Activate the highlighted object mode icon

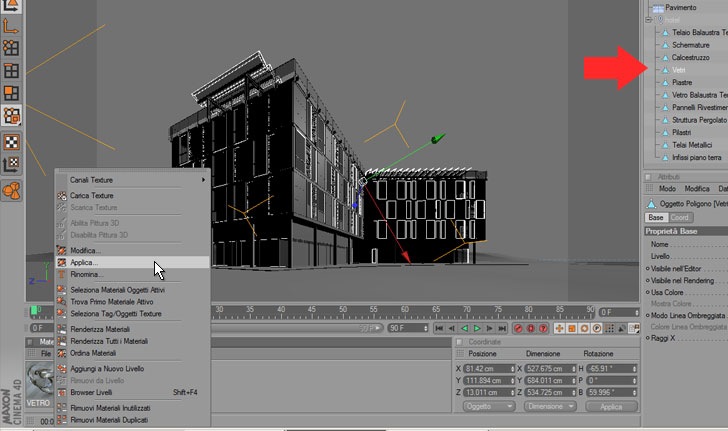click(11, 115)
